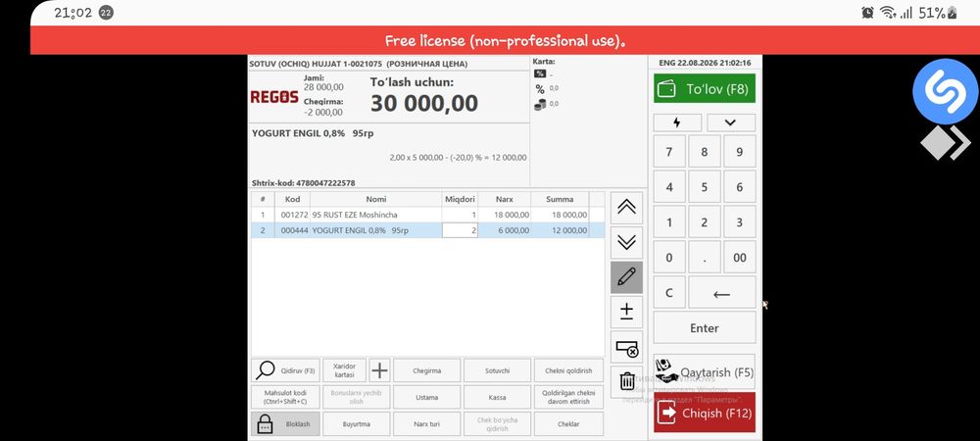Image resolution: width=980 pixels, height=441 pixels.
Task: Select the code cell 001272
Action: point(292,215)
